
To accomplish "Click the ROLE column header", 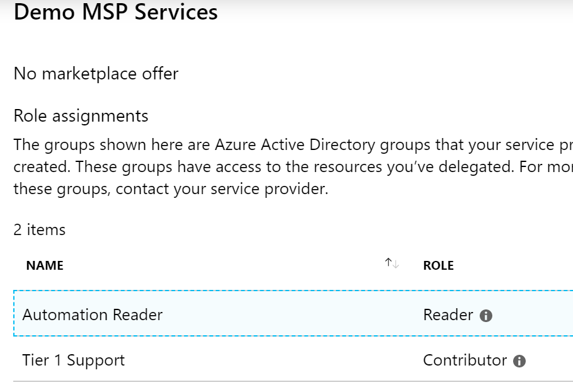I will [x=438, y=265].
